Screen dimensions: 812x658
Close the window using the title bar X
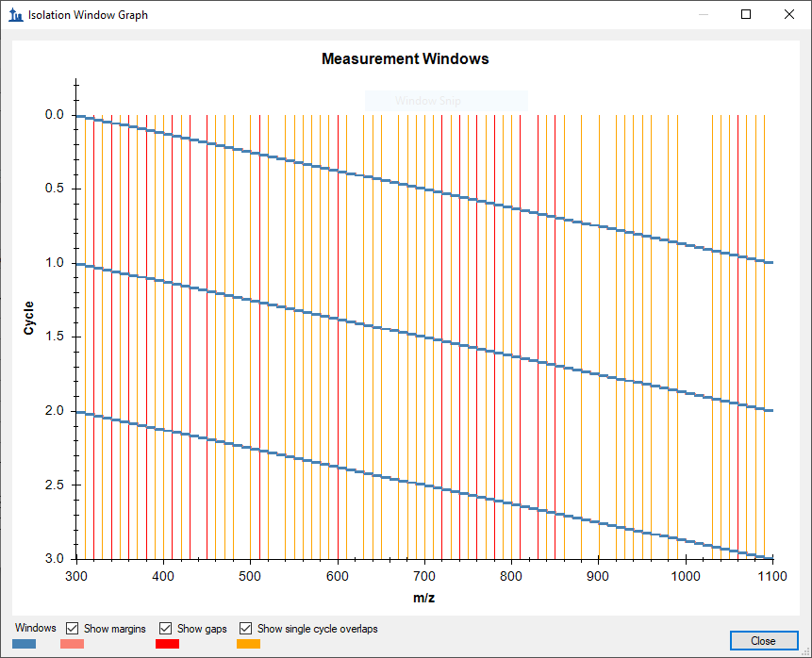pyautogui.click(x=789, y=15)
